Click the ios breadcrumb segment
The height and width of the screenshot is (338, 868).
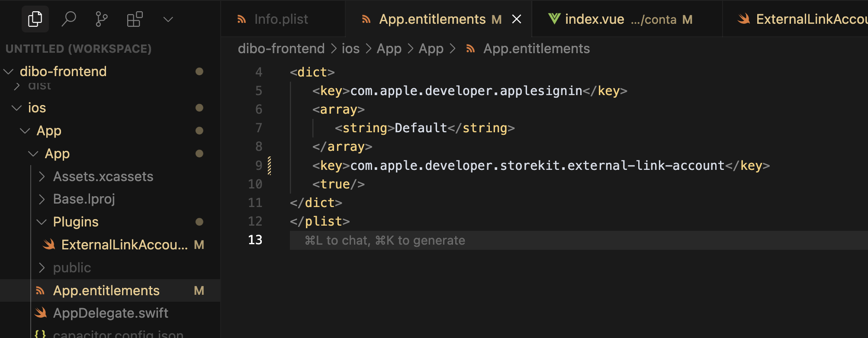[x=350, y=49]
